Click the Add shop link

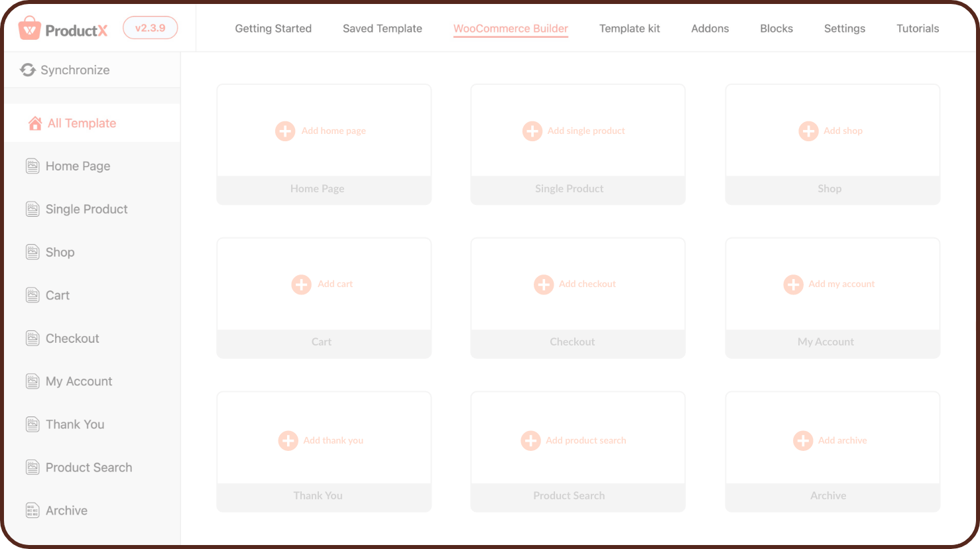(x=843, y=131)
